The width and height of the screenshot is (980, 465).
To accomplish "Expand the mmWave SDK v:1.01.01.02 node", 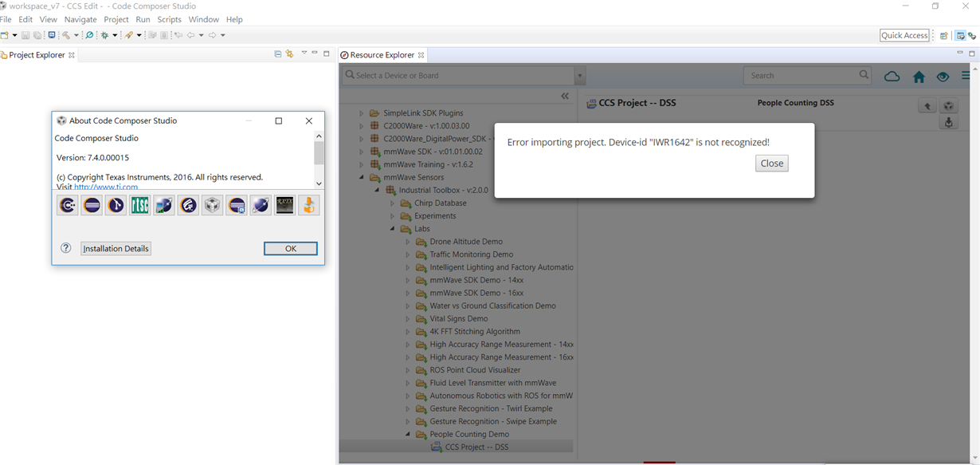I will (x=361, y=152).
